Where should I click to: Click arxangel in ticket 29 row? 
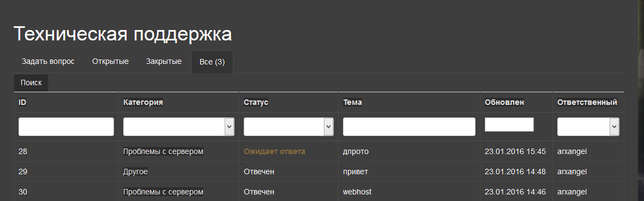tap(571, 172)
